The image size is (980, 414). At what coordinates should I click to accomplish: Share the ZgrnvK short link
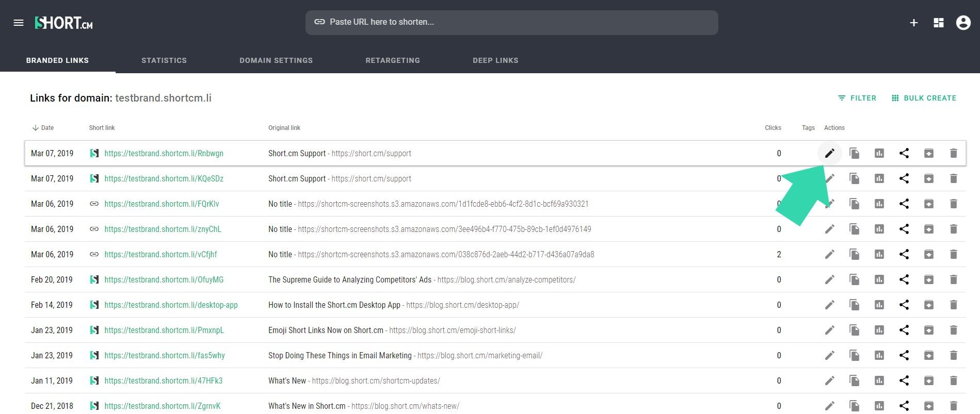click(x=904, y=406)
